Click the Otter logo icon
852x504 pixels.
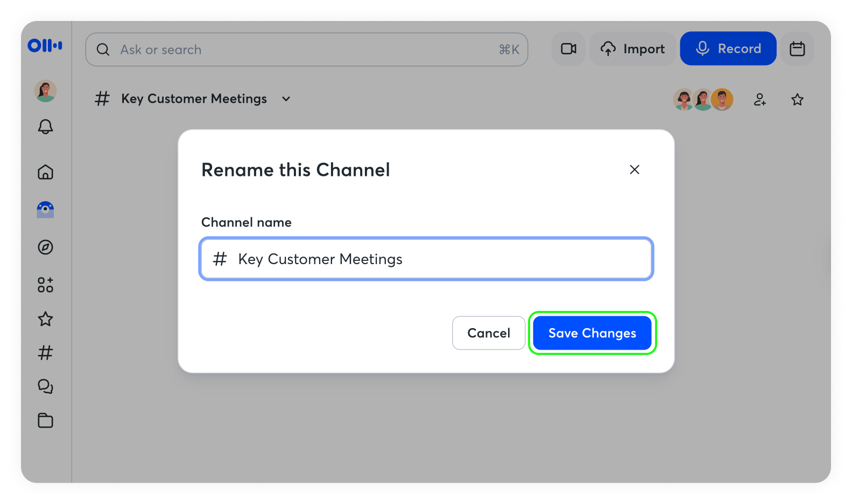point(45,46)
